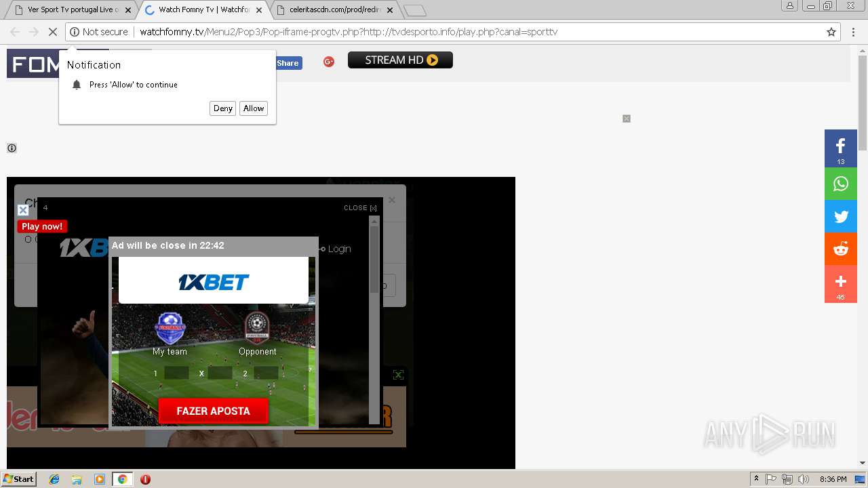Stop loading the page
Screen dimensions: 868x488
point(52,32)
